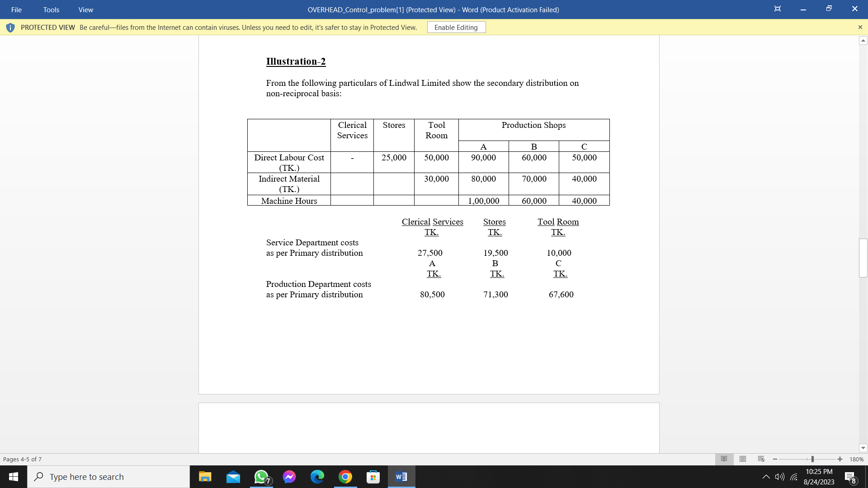The height and width of the screenshot is (488, 868).
Task: Open the File menu
Action: (x=16, y=9)
